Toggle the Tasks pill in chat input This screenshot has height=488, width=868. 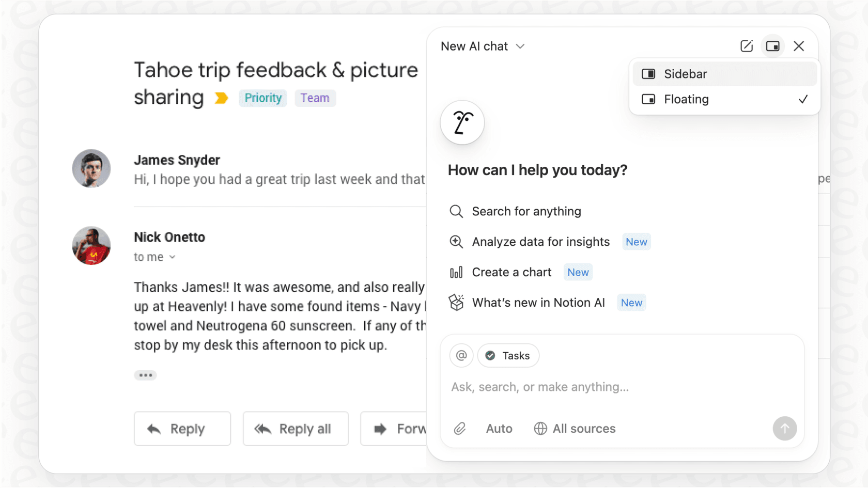508,355
